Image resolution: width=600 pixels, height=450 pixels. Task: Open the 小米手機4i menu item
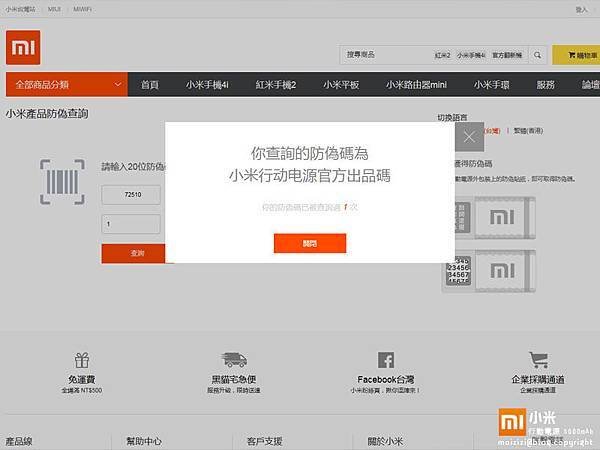point(207,85)
